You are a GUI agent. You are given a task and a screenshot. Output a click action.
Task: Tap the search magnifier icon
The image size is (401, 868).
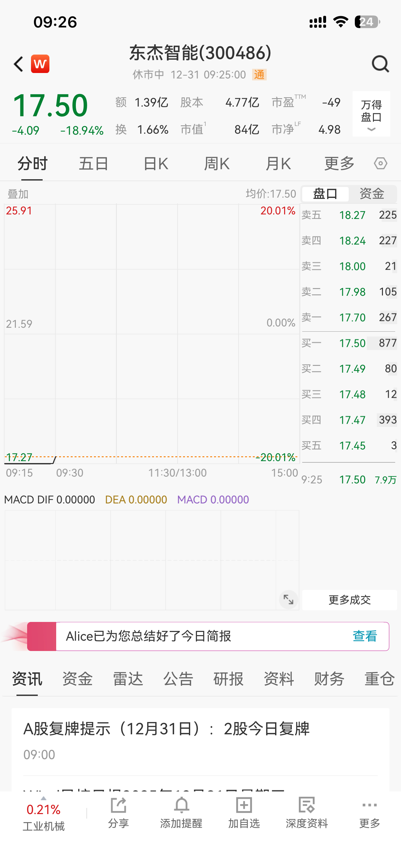380,64
